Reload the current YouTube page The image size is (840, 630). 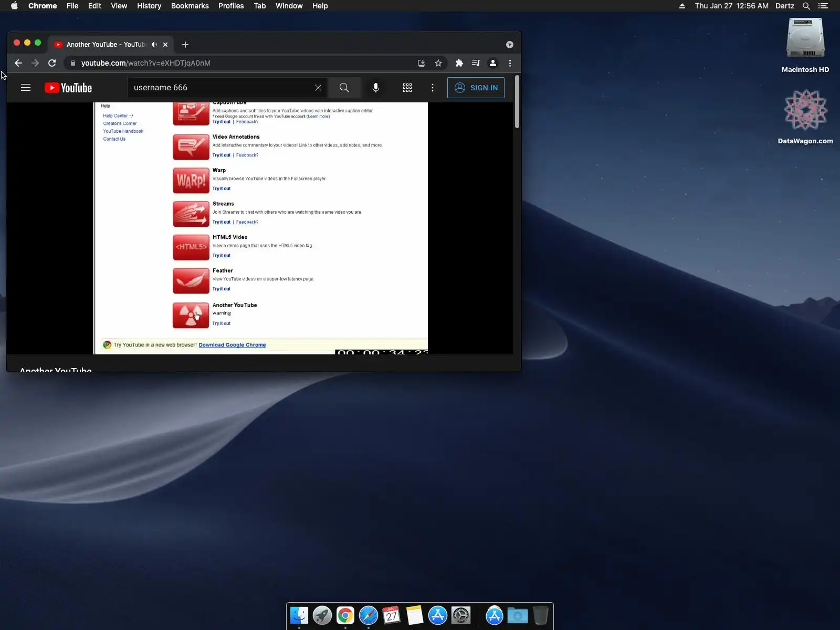pos(52,63)
